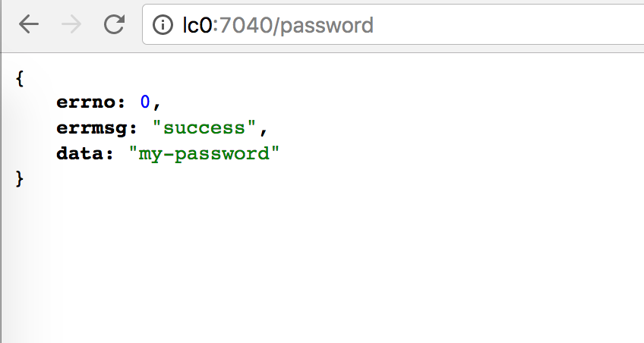Click the opening curly brace of the JSON
The height and width of the screenshot is (343, 644).
click(x=19, y=77)
